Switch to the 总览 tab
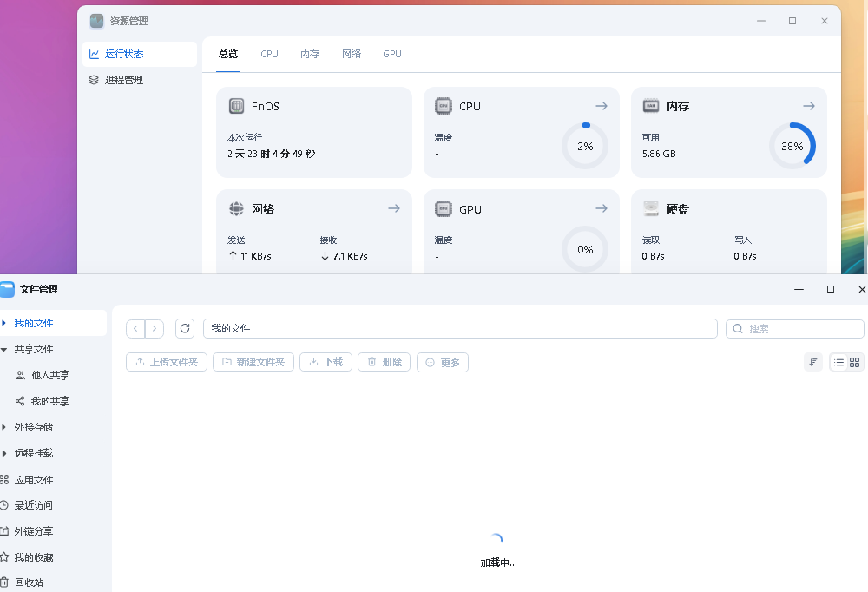 coord(228,55)
